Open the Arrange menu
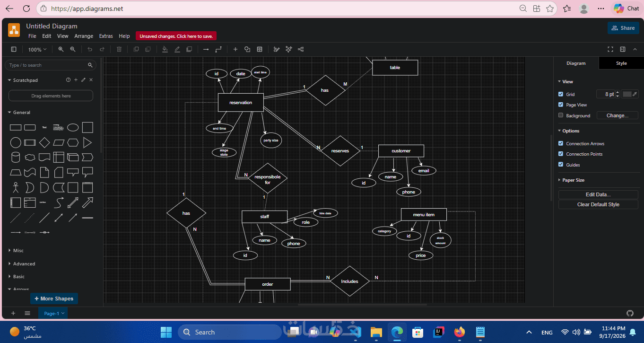Image resolution: width=644 pixels, height=343 pixels. 84,36
